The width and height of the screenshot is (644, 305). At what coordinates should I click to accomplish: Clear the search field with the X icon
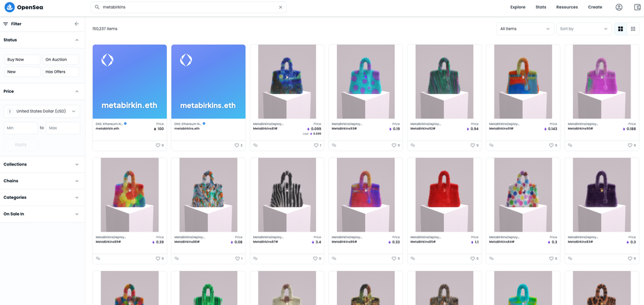[x=281, y=7]
